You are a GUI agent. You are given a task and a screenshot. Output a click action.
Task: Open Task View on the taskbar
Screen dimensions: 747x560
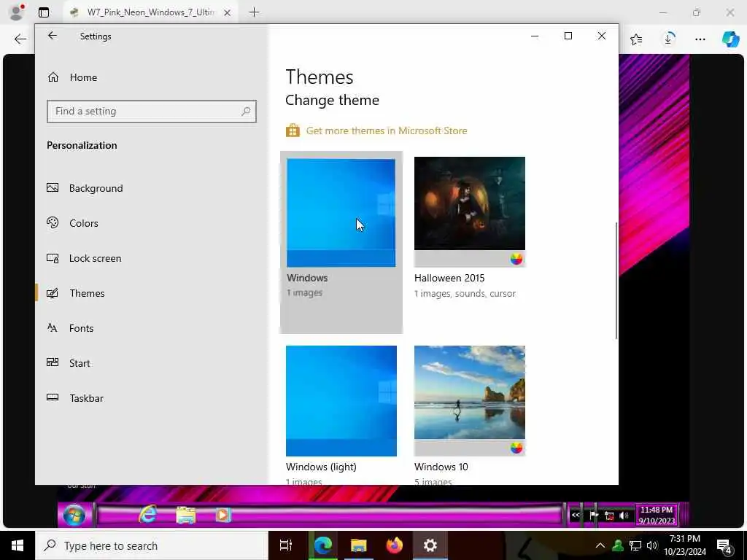[x=286, y=545]
